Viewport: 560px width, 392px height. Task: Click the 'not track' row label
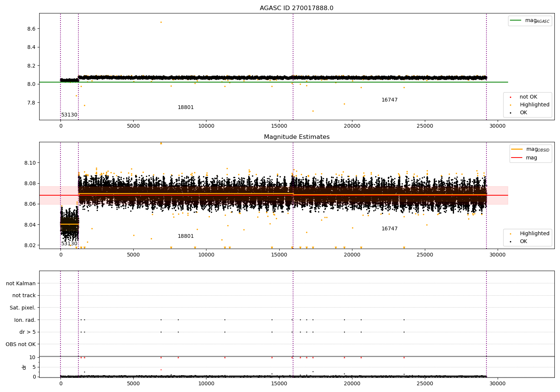click(x=24, y=296)
